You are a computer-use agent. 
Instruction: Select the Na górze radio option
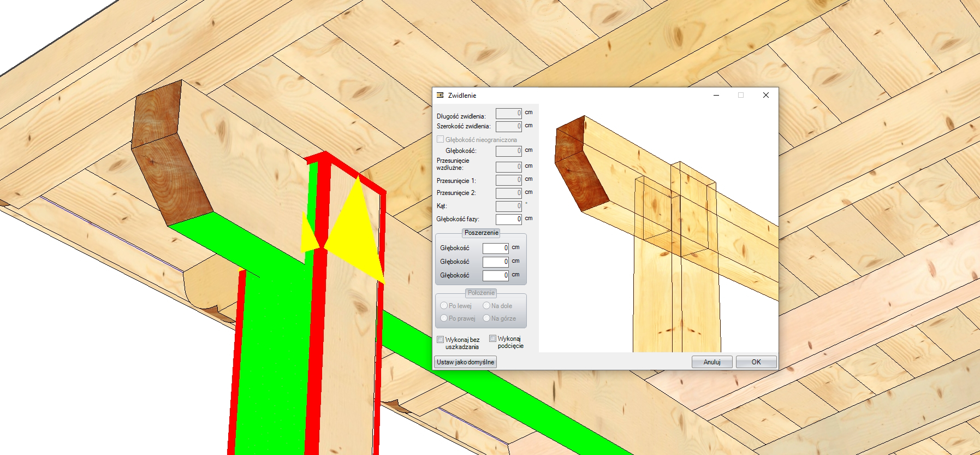[486, 318]
